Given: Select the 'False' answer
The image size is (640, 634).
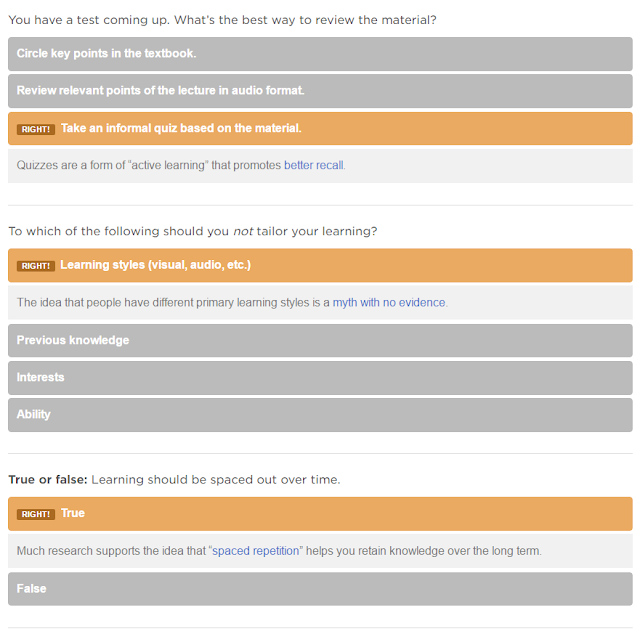Looking at the screenshot, I should click(x=320, y=589).
